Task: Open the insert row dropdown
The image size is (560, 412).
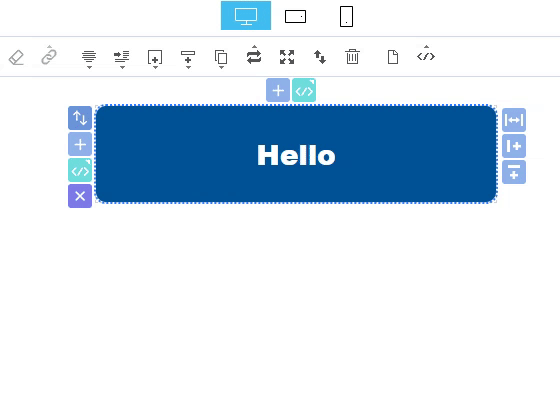Action: [188, 59]
